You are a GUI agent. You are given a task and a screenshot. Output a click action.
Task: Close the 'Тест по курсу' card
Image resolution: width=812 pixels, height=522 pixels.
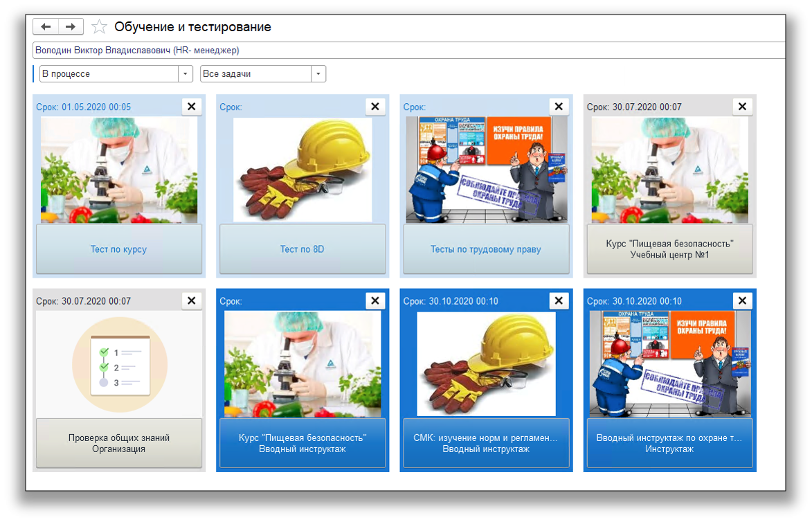click(192, 107)
